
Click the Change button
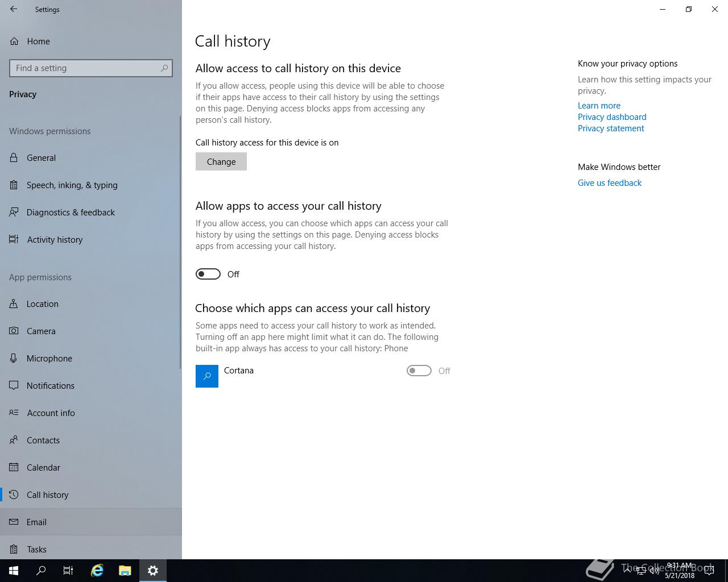(x=221, y=161)
